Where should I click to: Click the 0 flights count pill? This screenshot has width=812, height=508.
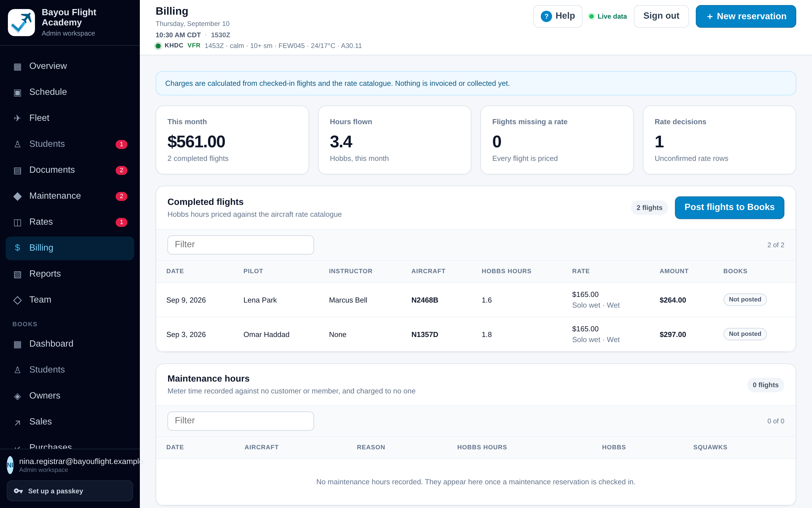point(765,385)
